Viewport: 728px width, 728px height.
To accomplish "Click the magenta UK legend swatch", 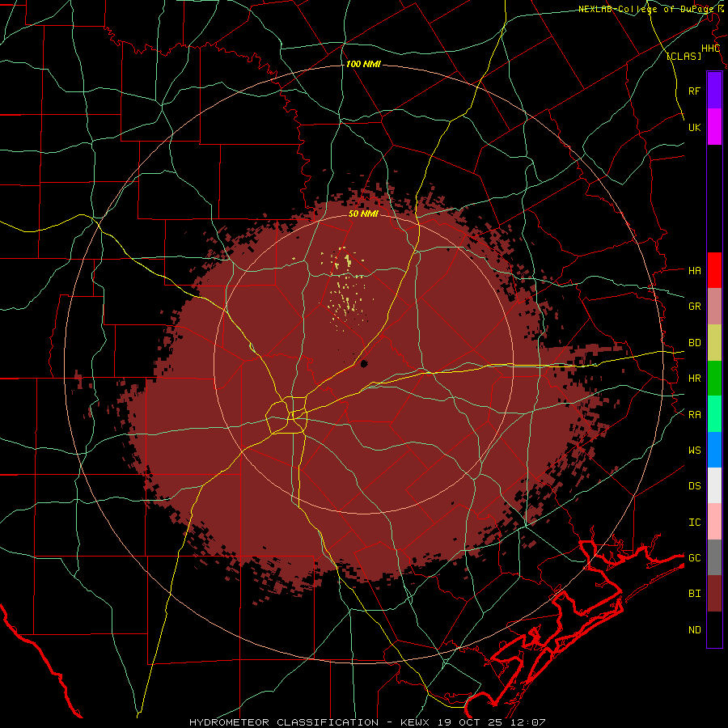I will 714,127.
